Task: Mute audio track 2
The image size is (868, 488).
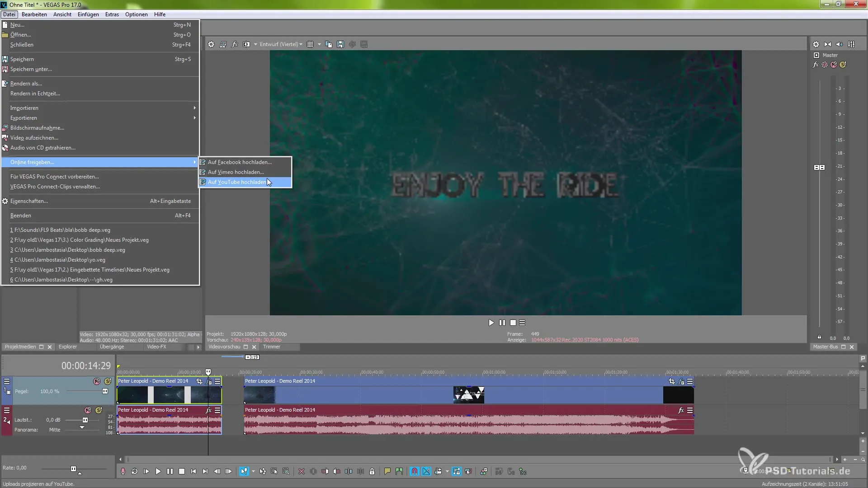Action: click(88, 410)
